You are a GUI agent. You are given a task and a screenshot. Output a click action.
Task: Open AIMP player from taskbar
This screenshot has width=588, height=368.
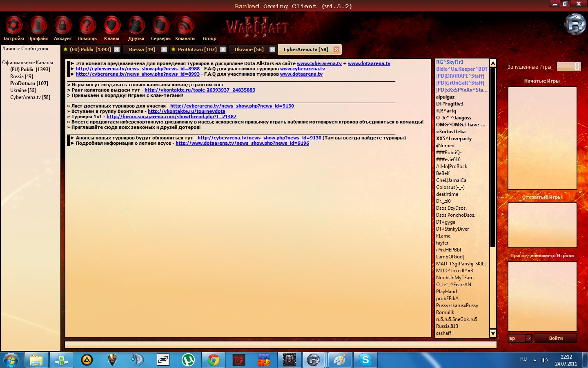click(x=87, y=360)
